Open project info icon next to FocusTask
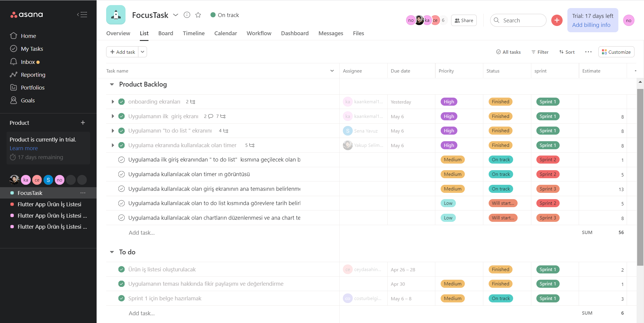This screenshot has width=644, height=323. [x=187, y=15]
